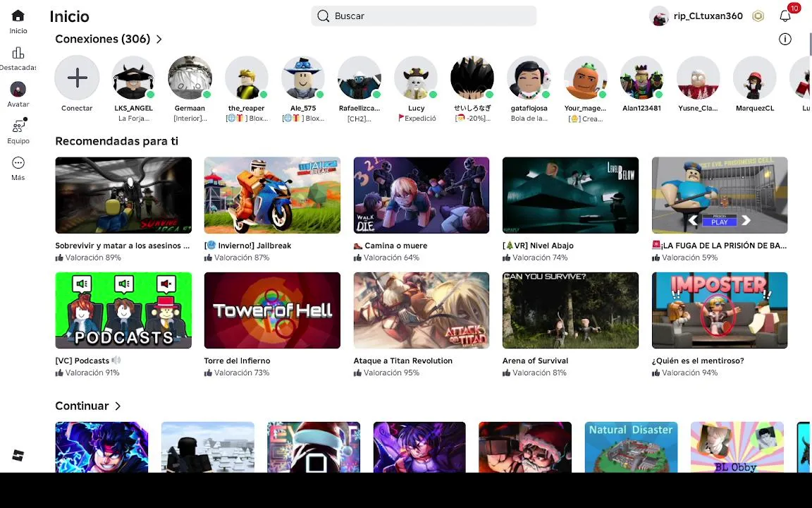Click 'Recomendadas para ti' heading
The height and width of the screenshot is (508, 812).
click(x=116, y=141)
